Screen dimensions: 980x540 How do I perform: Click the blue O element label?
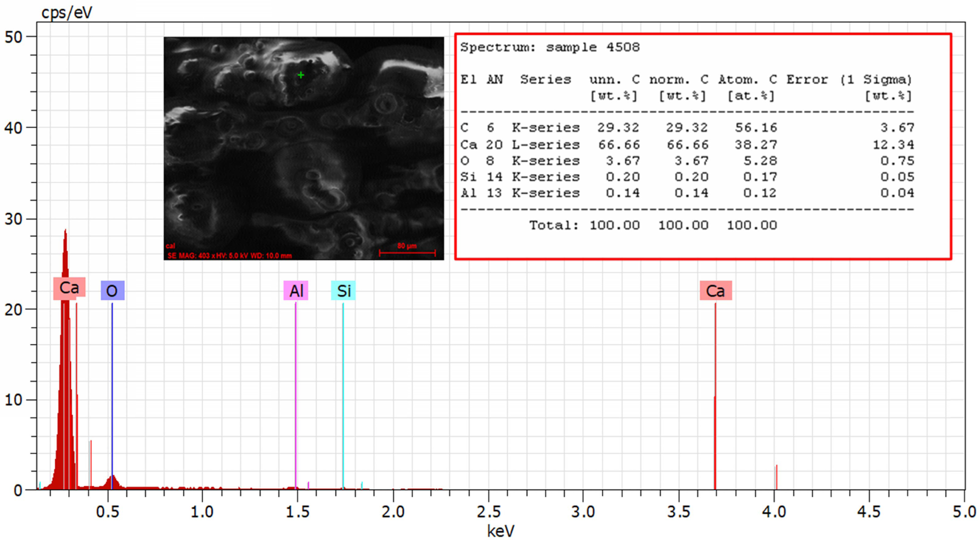[112, 291]
